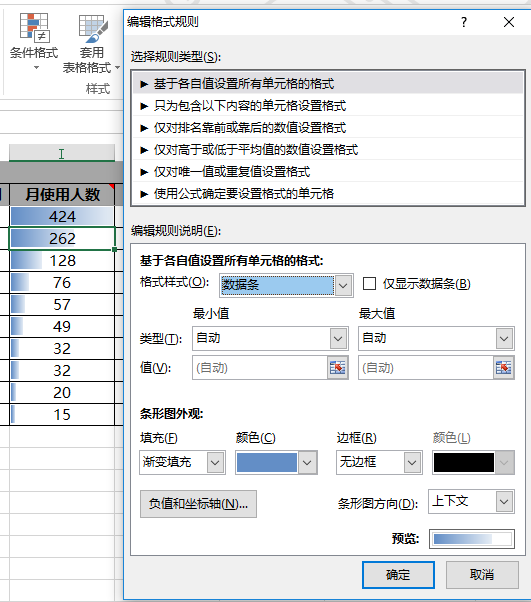Select rule type 仅对高于或低于平均值的数值设置格式
The height and width of the screenshot is (602, 531).
pos(328,149)
